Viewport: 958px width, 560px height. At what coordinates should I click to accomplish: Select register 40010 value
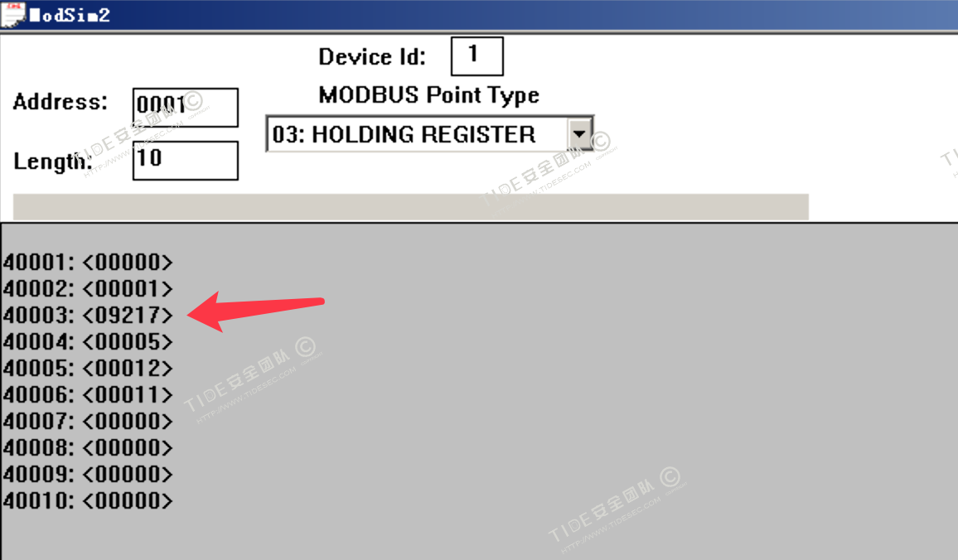pos(128,500)
